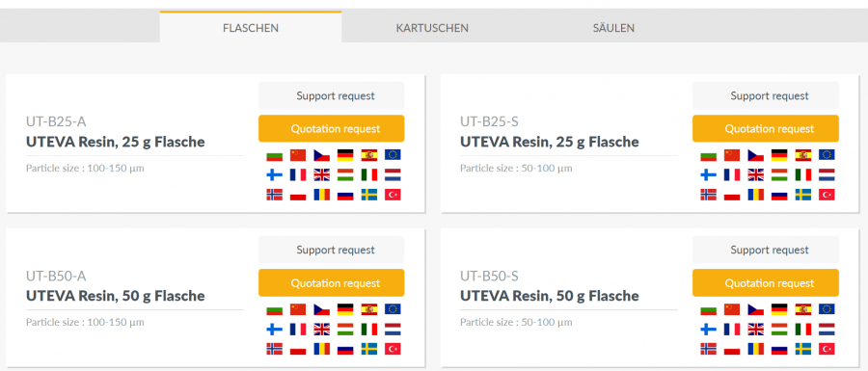Select Chinese flag in UT-B25-S card
This screenshot has height=371, width=868.
click(x=732, y=155)
